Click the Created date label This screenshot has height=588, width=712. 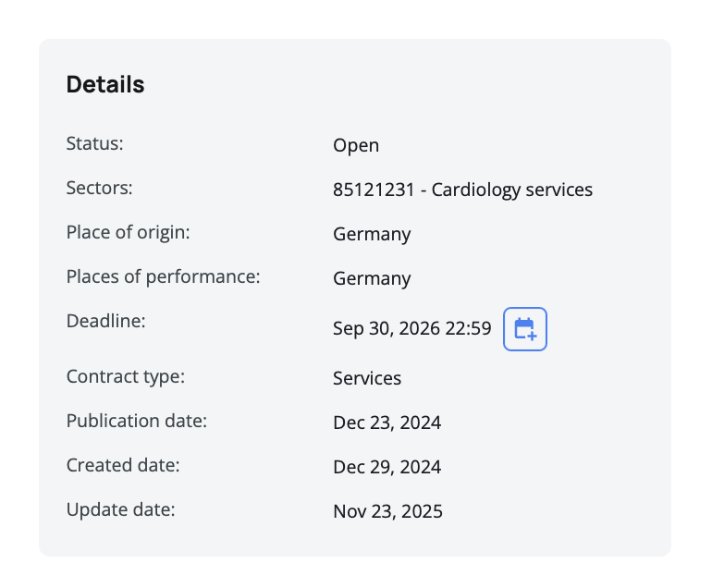click(123, 465)
